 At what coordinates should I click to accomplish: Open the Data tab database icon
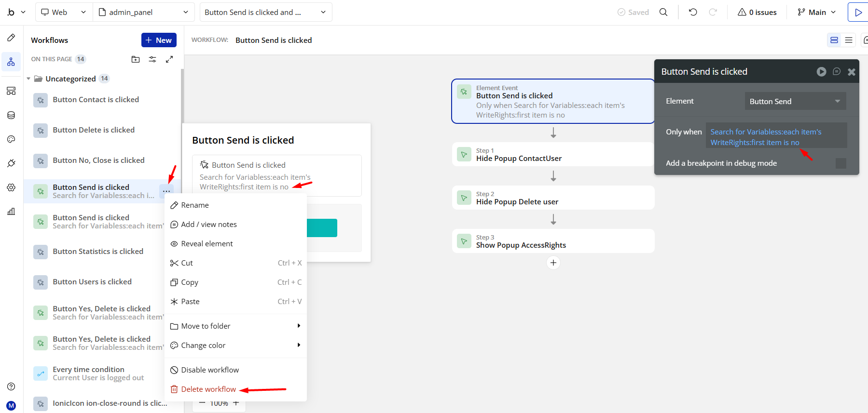(x=11, y=115)
